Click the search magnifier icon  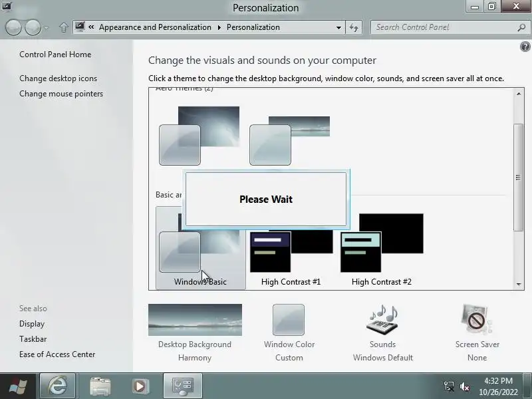click(x=521, y=27)
